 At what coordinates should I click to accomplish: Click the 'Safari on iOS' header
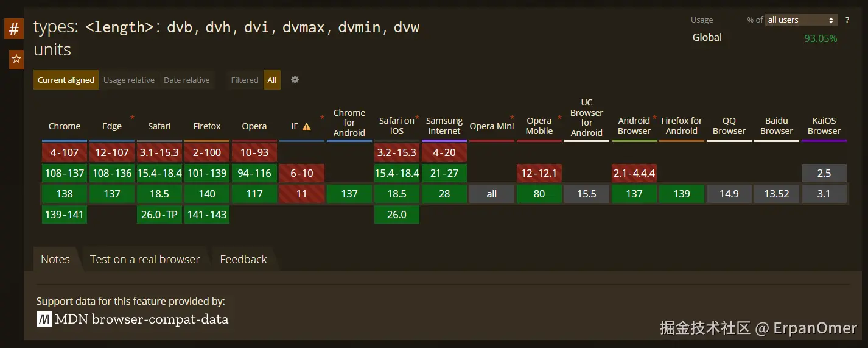point(397,126)
